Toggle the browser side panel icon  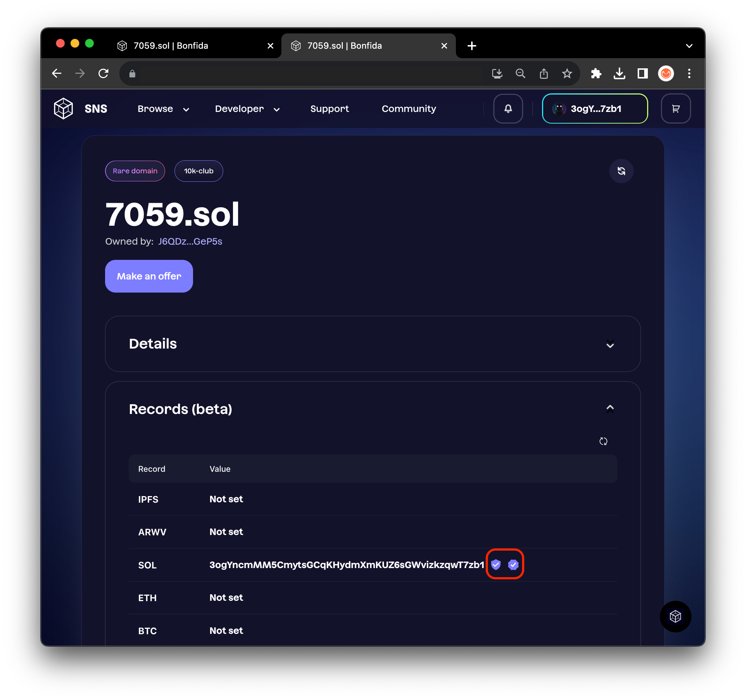[642, 73]
